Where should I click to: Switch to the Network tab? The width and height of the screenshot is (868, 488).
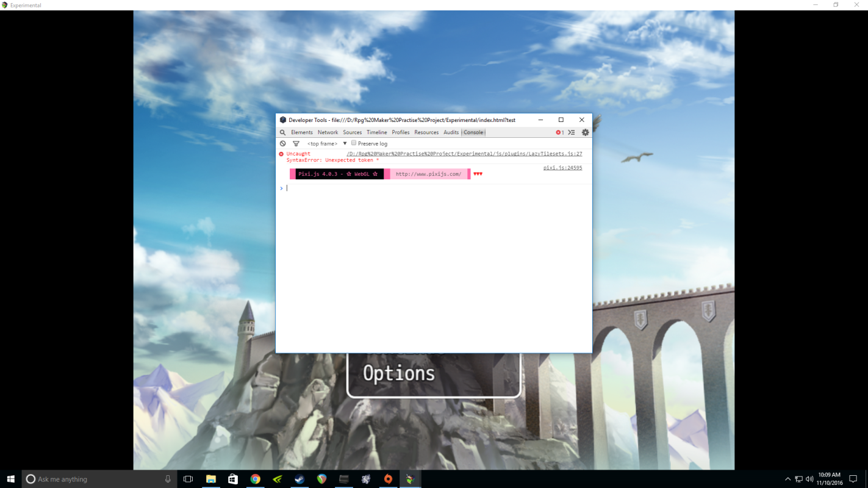tap(328, 132)
